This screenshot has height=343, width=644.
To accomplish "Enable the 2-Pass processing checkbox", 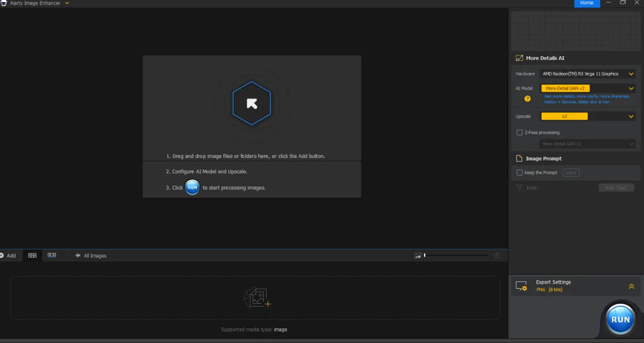I will pyautogui.click(x=520, y=133).
